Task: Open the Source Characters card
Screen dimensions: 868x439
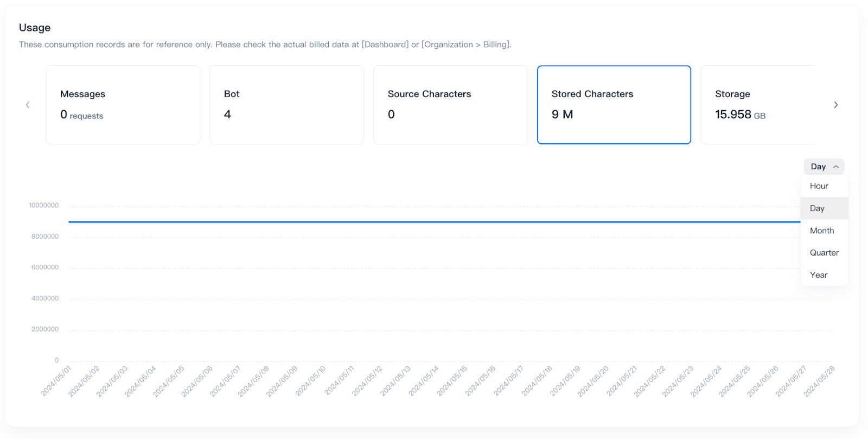Action: coord(450,105)
